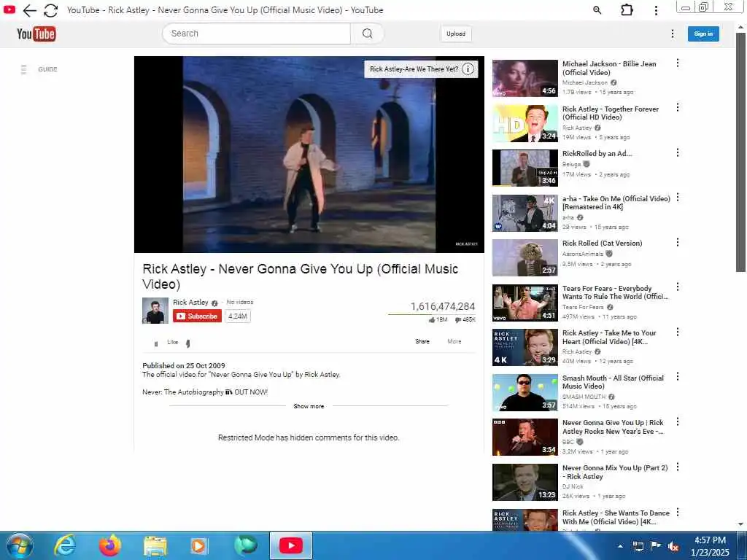The width and height of the screenshot is (747, 560).
Task: Open the title bar zoom magnifier
Action: pos(597,10)
